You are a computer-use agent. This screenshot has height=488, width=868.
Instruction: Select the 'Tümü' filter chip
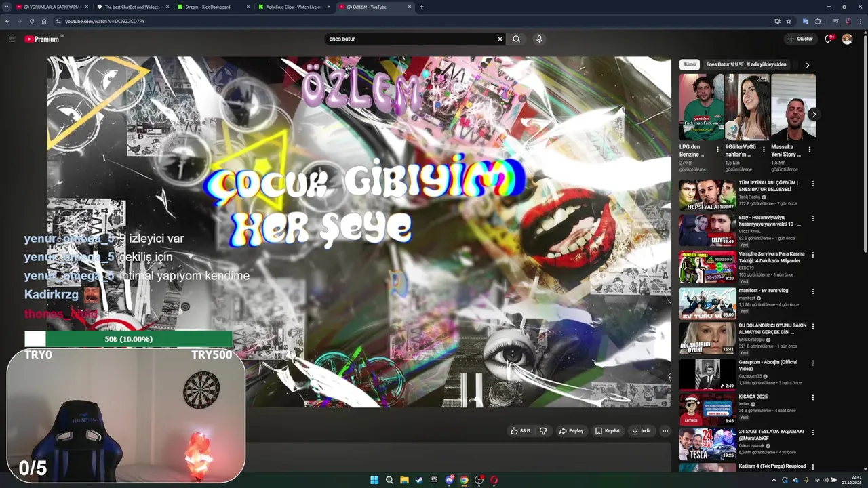(x=689, y=64)
